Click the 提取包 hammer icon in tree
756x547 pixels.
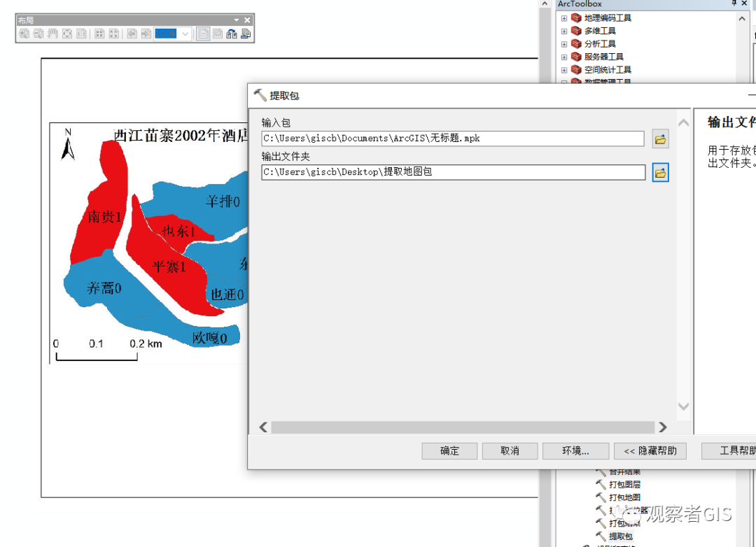(601, 536)
